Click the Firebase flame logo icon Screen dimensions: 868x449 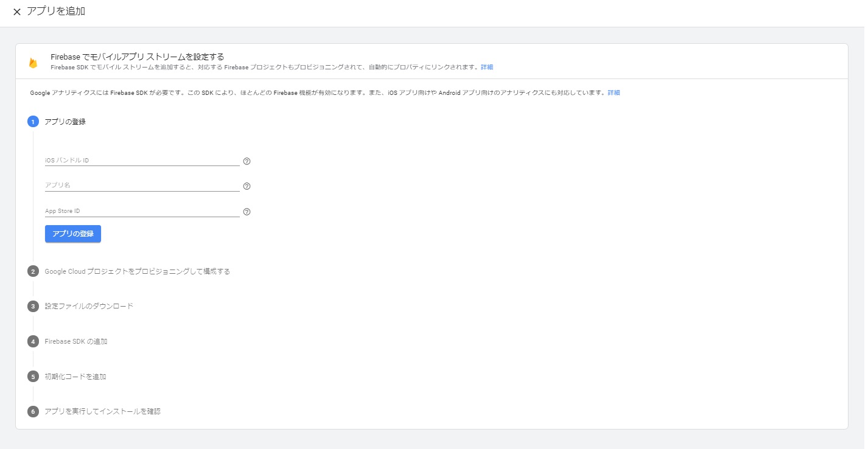pyautogui.click(x=33, y=63)
